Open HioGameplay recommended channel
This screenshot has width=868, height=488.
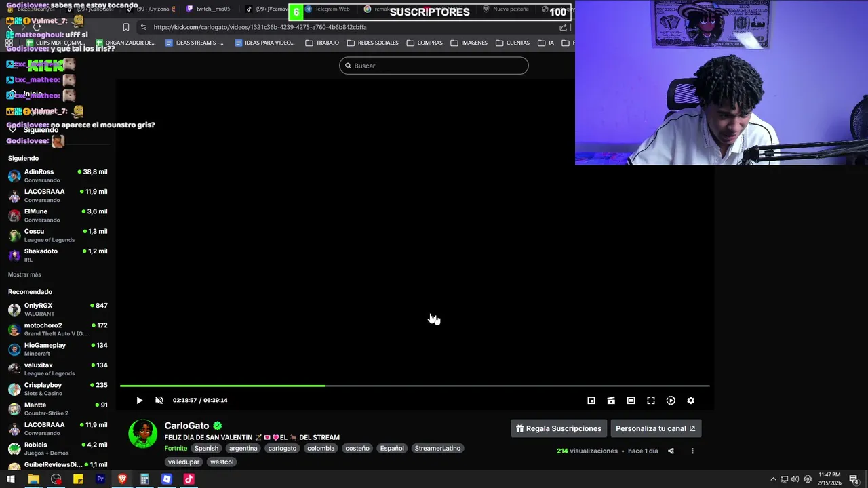pyautogui.click(x=58, y=349)
